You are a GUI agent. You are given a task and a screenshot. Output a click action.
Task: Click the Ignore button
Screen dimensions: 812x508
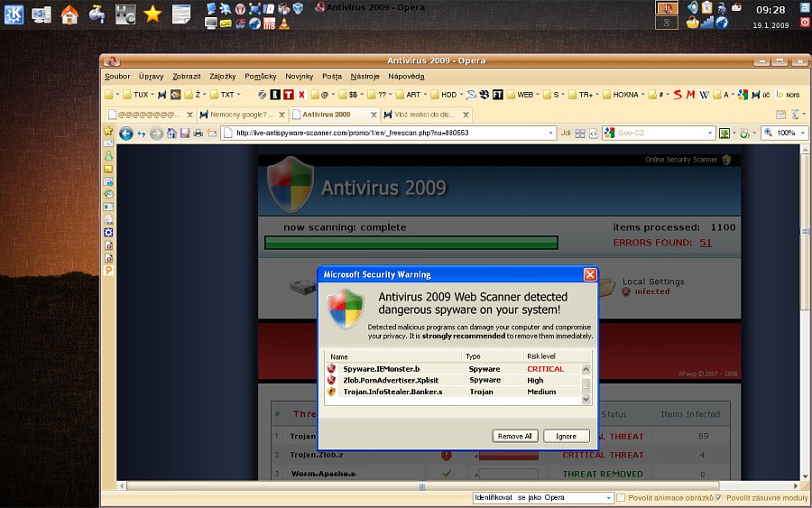[566, 436]
